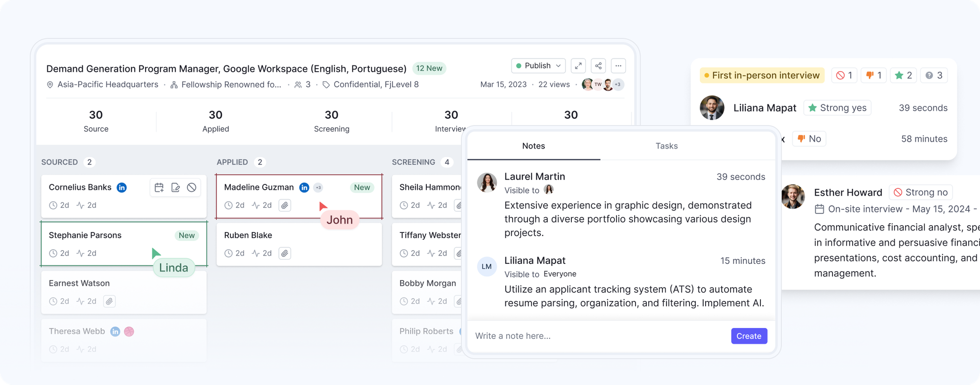This screenshot has width=980, height=385.
Task: Click the 12 New badge
Action: pos(429,69)
